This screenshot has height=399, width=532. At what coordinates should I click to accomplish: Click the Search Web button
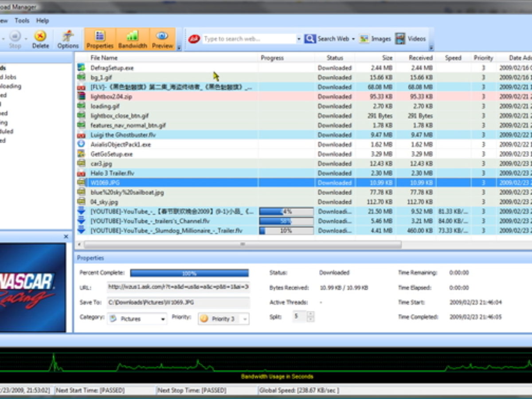pos(327,39)
